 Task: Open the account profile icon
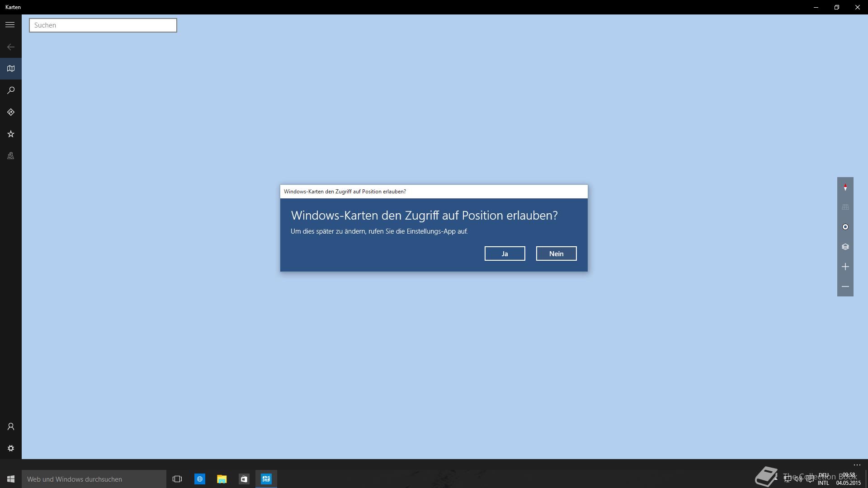click(11, 427)
